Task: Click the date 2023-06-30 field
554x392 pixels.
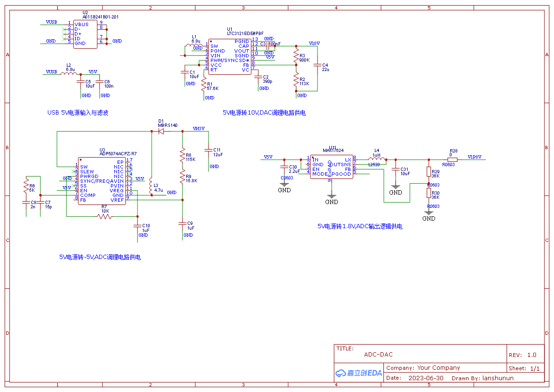Action: (426, 378)
